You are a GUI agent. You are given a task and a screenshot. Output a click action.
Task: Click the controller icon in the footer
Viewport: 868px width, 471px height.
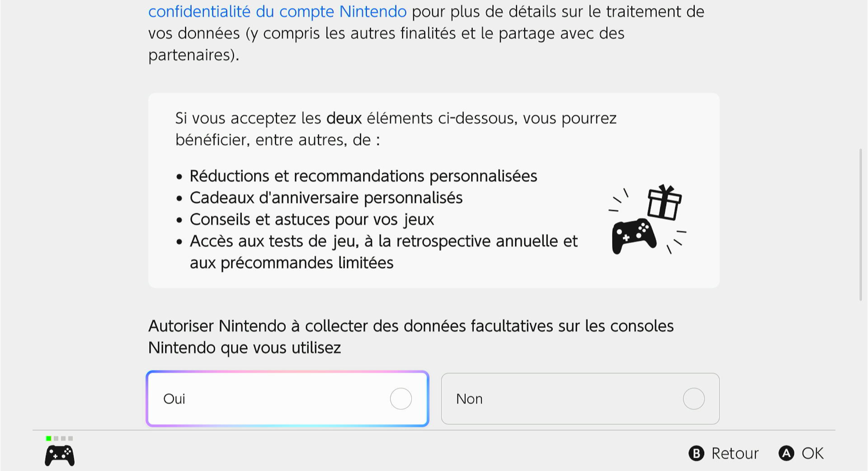point(60,455)
